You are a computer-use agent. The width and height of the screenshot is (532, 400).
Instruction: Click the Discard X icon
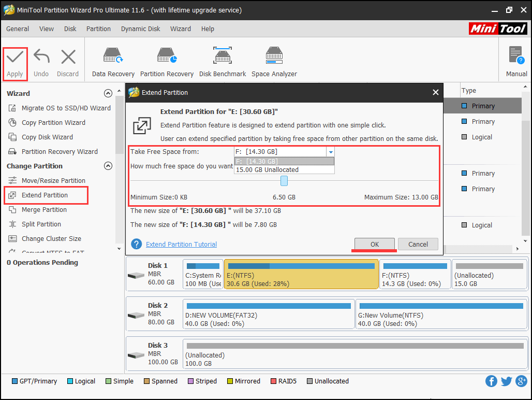[68, 56]
